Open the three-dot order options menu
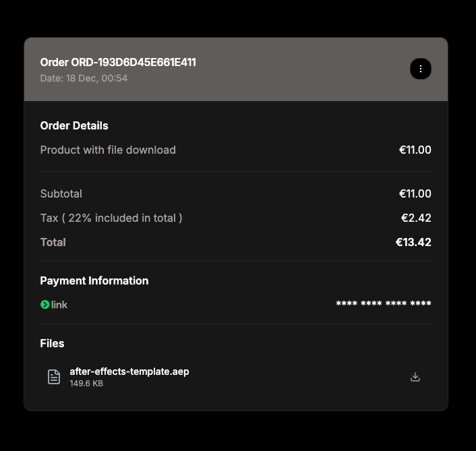 tap(421, 69)
